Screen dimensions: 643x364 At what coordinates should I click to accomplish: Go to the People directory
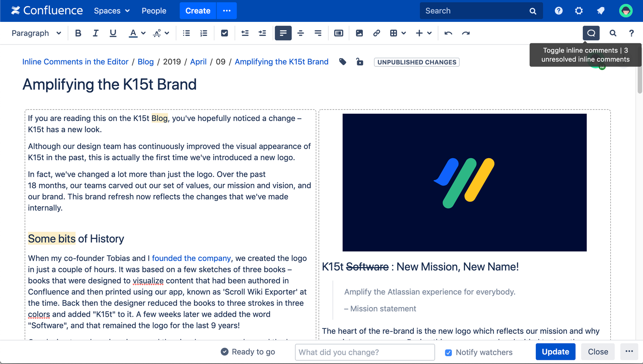154,11
